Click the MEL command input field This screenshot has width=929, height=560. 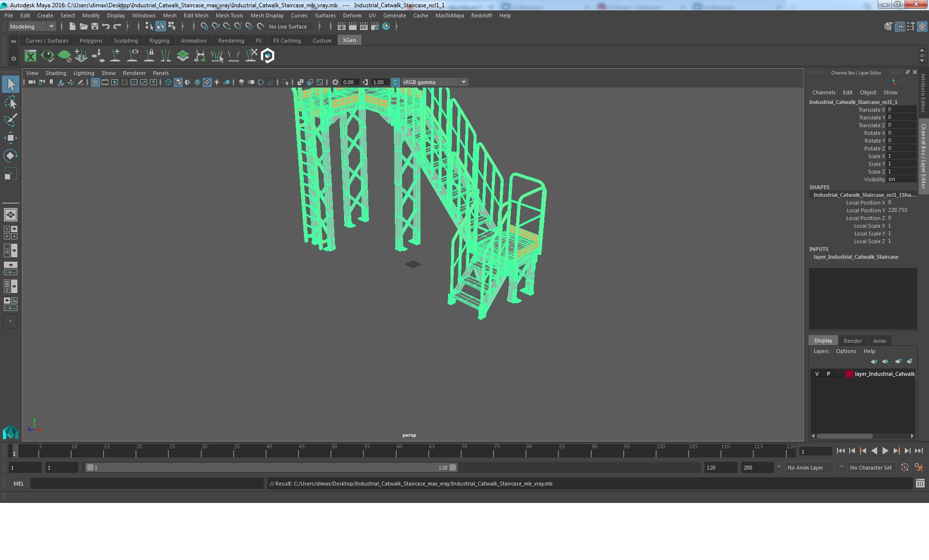coord(147,483)
